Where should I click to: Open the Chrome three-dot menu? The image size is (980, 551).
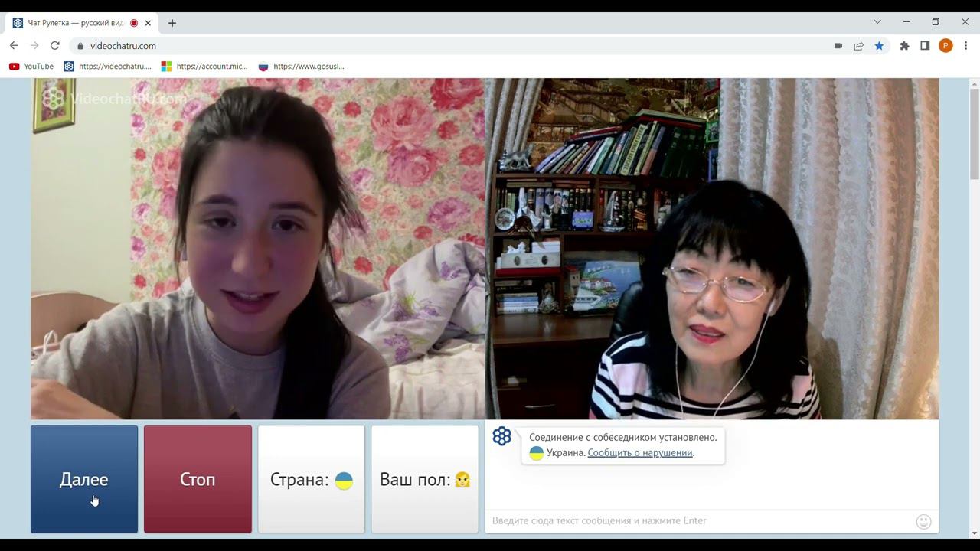pyautogui.click(x=966, y=46)
